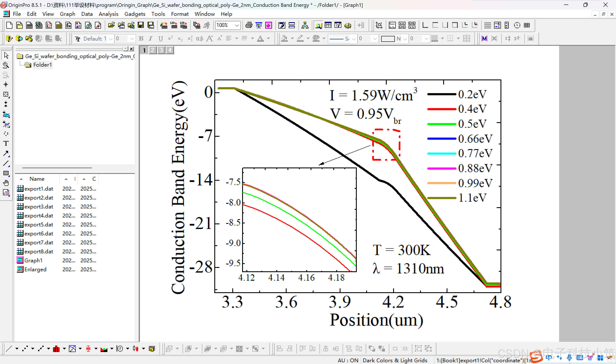Expand the line plot type dropdown arrow
The image size is (616, 364).
[17, 349]
